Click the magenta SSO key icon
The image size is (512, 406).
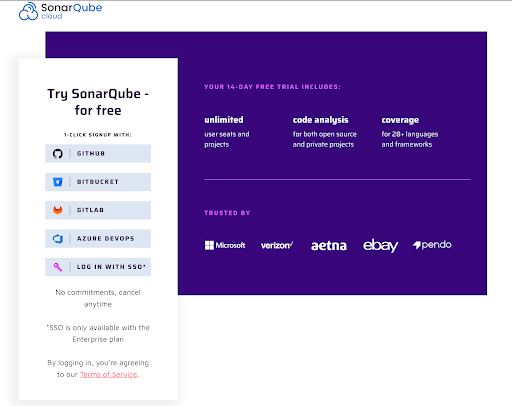pos(58,267)
